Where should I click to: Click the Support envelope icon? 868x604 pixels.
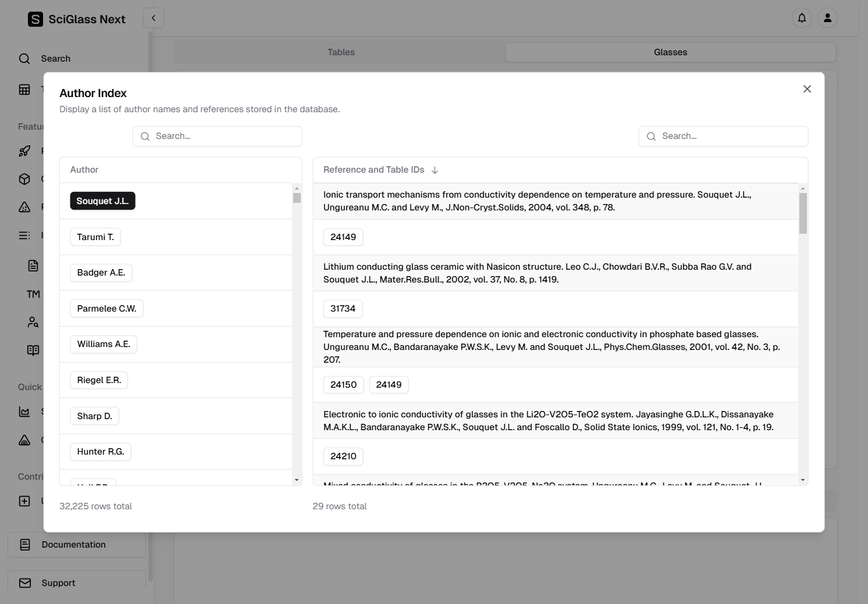point(25,583)
